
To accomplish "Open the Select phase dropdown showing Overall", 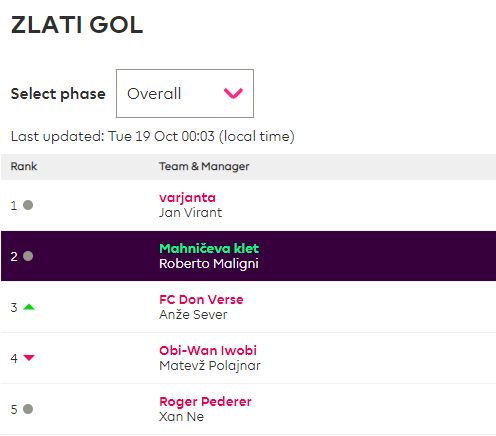I will tap(185, 93).
